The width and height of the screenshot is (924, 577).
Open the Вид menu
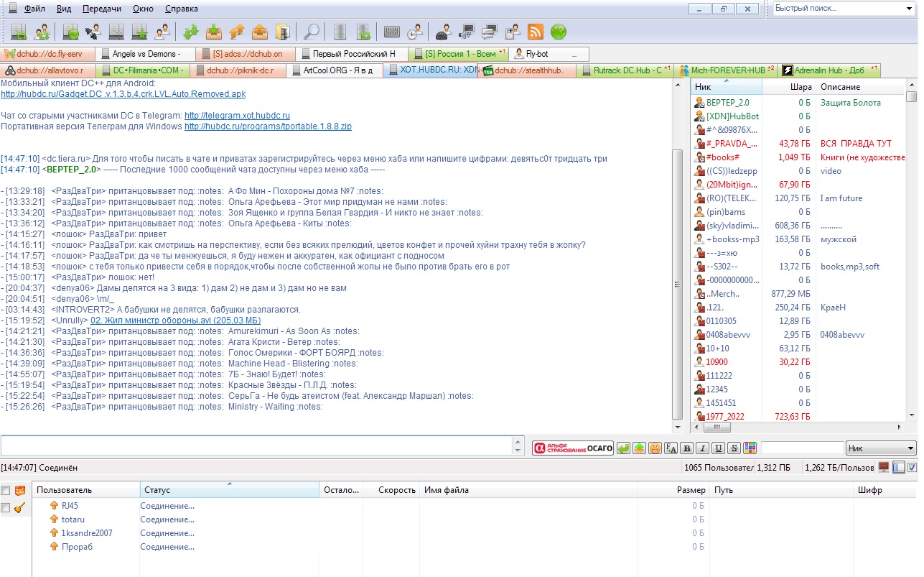point(63,9)
